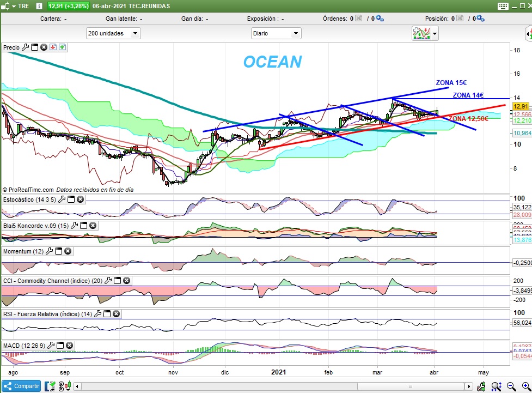Open the 200 unidades dropdown
532x393 pixels.
pyautogui.click(x=113, y=33)
